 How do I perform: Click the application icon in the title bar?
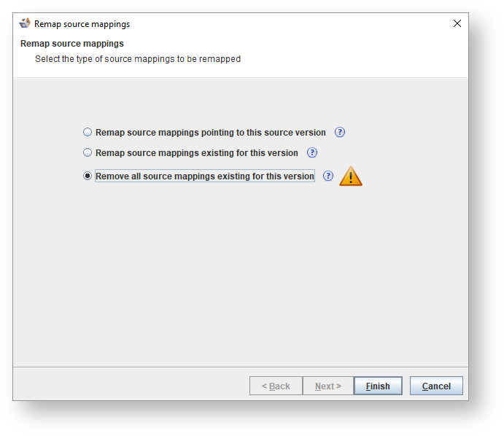(x=25, y=23)
